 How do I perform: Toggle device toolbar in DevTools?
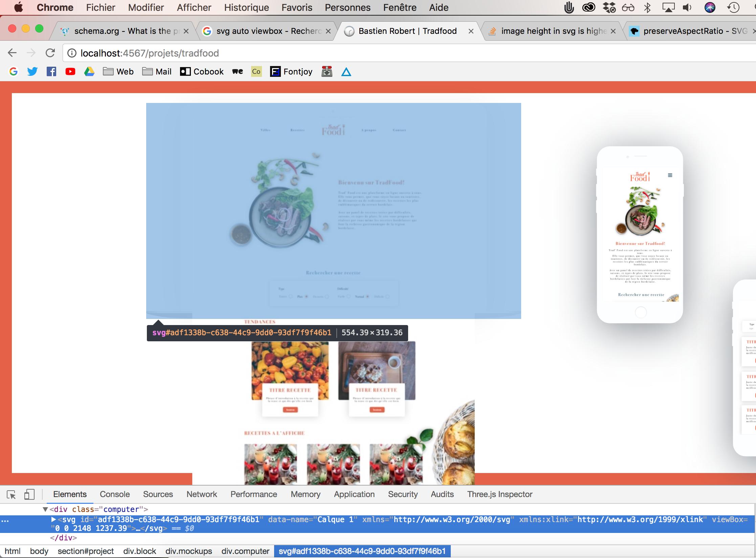[x=29, y=495]
